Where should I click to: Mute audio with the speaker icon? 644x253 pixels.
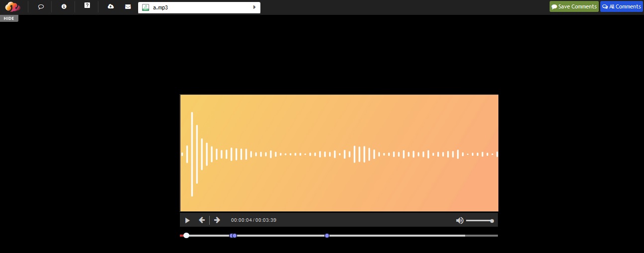pyautogui.click(x=460, y=221)
